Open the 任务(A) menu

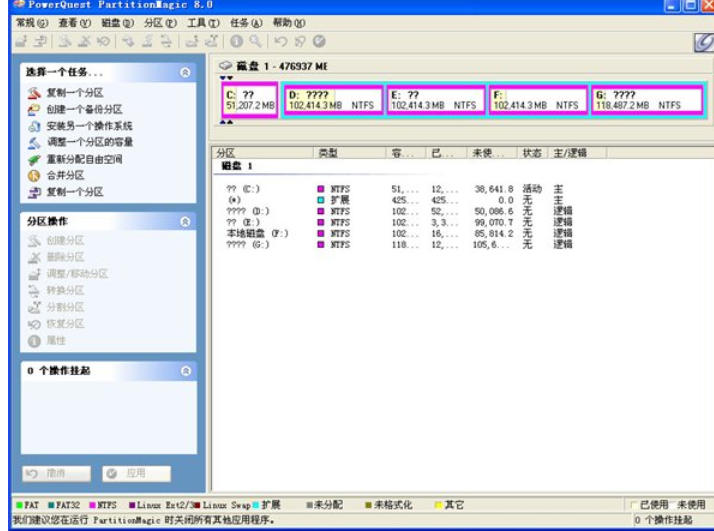(x=246, y=22)
